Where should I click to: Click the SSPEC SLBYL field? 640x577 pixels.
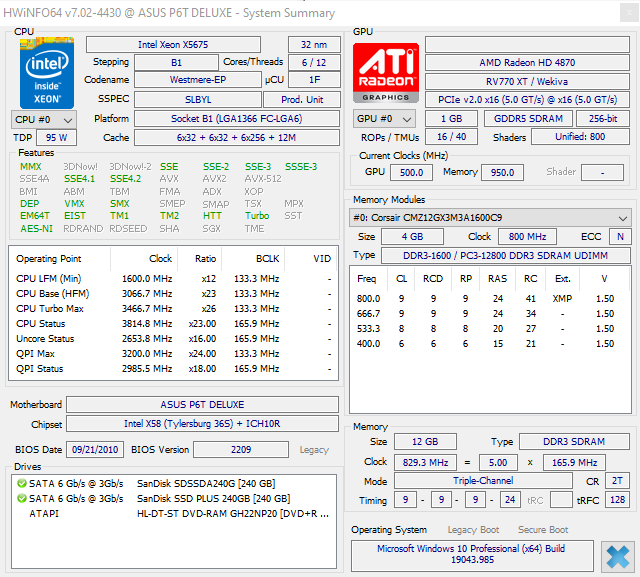coord(198,100)
